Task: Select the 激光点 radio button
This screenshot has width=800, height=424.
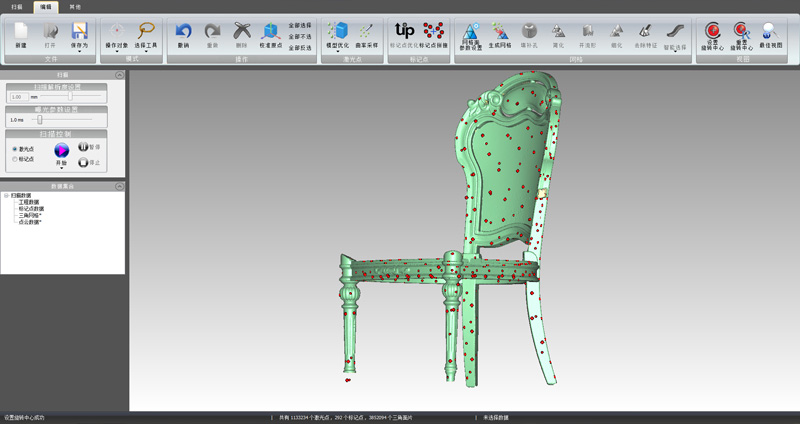Action: point(14,149)
